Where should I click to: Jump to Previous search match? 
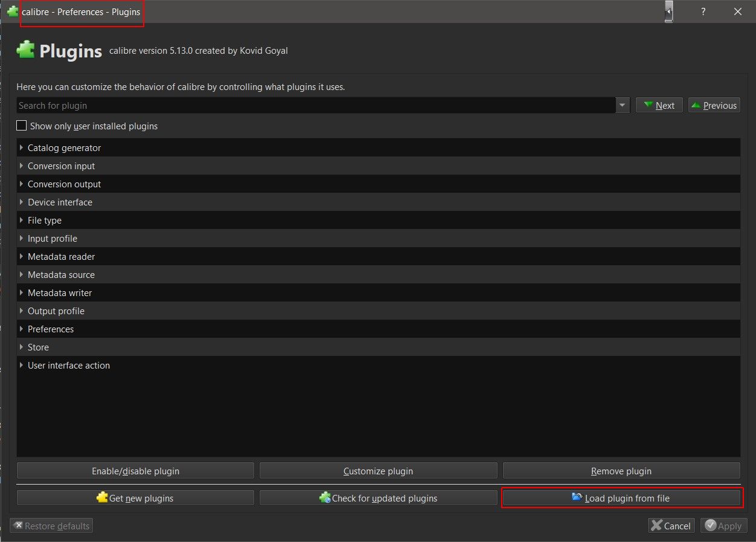pyautogui.click(x=714, y=105)
